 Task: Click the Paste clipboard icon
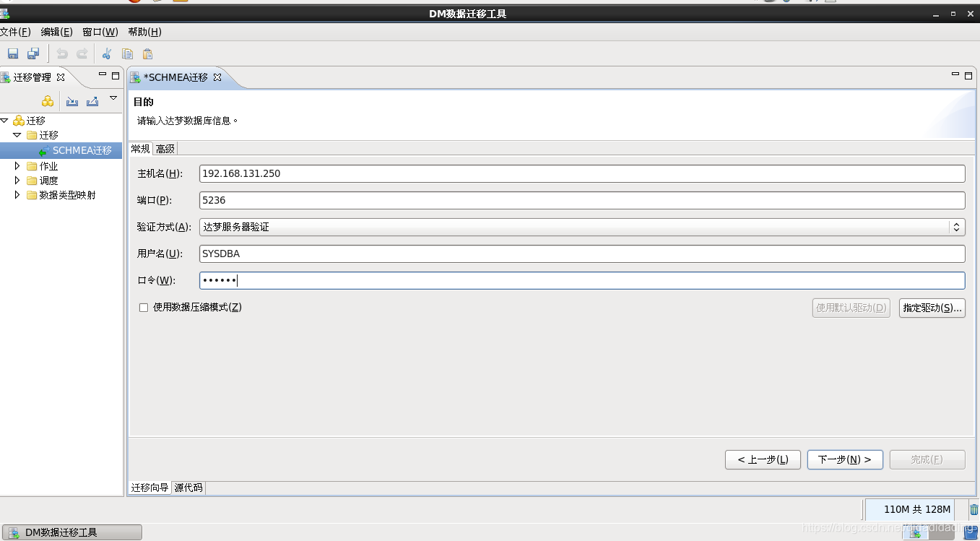pos(147,53)
